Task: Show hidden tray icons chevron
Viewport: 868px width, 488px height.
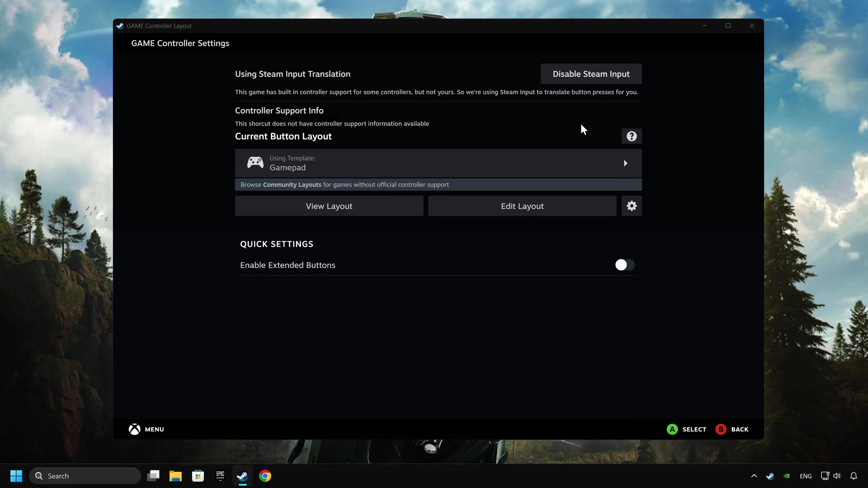Action: click(754, 476)
